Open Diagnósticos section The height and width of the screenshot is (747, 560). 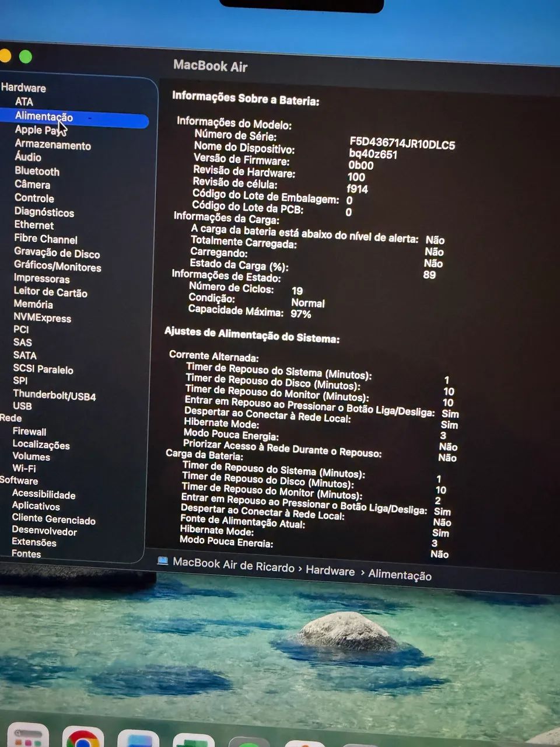click(x=44, y=212)
